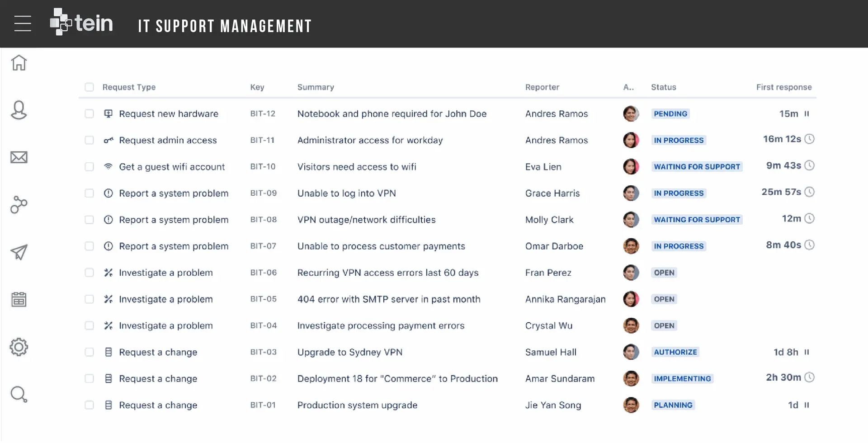The height and width of the screenshot is (443, 868).
Task: Toggle the select-all checkbox in header
Action: click(90, 87)
